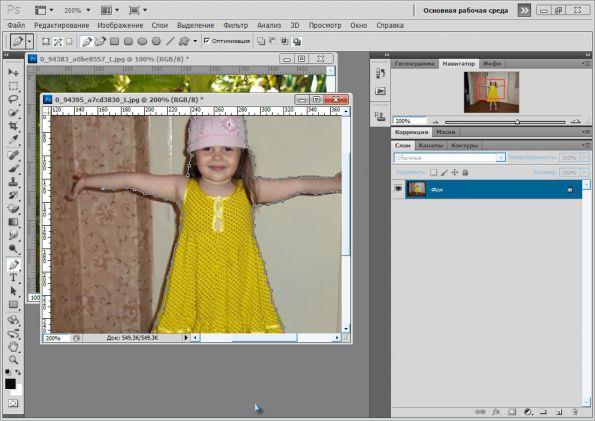595x421 pixels.
Task: Click Основная рабочая среда workspace button
Action: click(466, 11)
